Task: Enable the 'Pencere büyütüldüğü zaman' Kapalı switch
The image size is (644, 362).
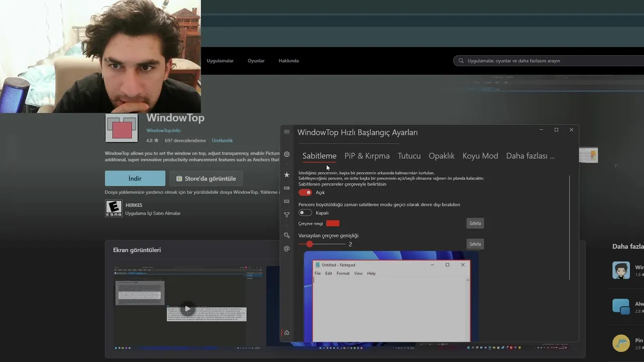Action: click(x=305, y=213)
